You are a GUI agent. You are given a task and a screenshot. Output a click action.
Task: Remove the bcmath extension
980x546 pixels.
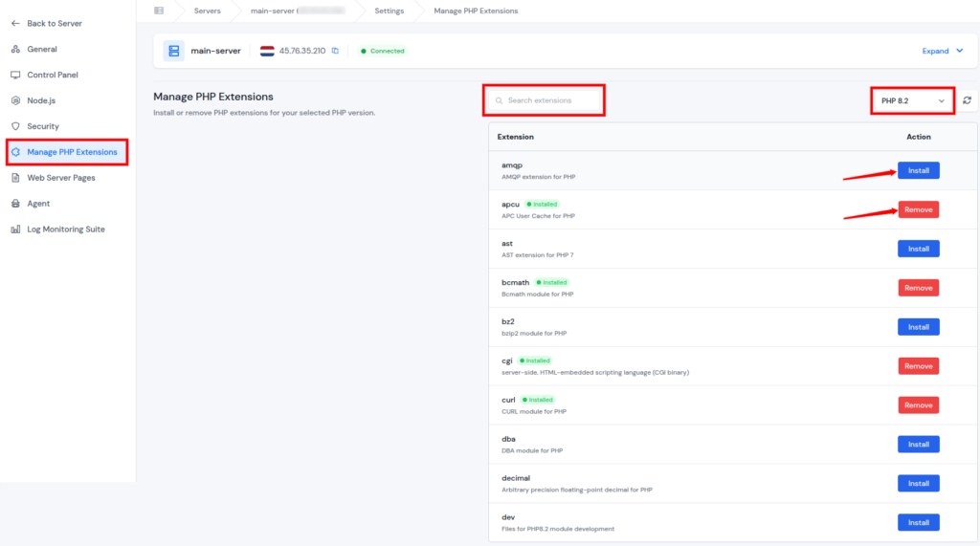tap(918, 288)
